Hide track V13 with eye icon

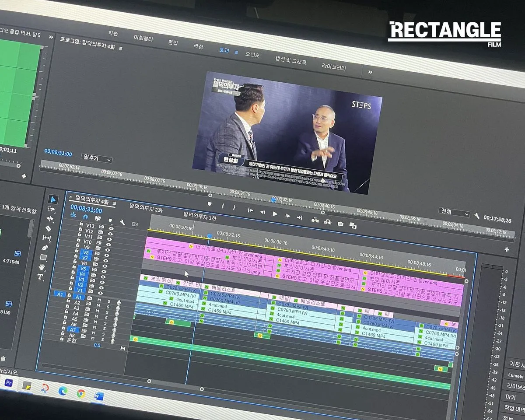point(111,228)
